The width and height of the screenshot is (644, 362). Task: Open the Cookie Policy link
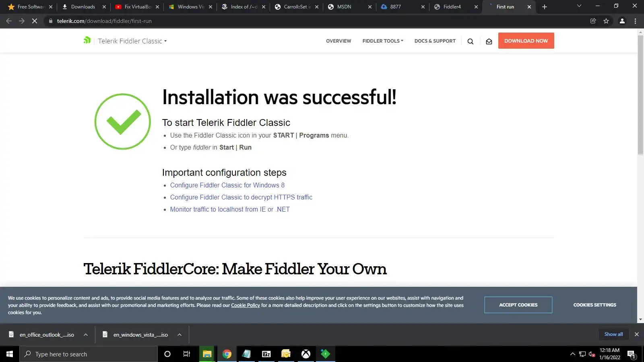pos(246,305)
